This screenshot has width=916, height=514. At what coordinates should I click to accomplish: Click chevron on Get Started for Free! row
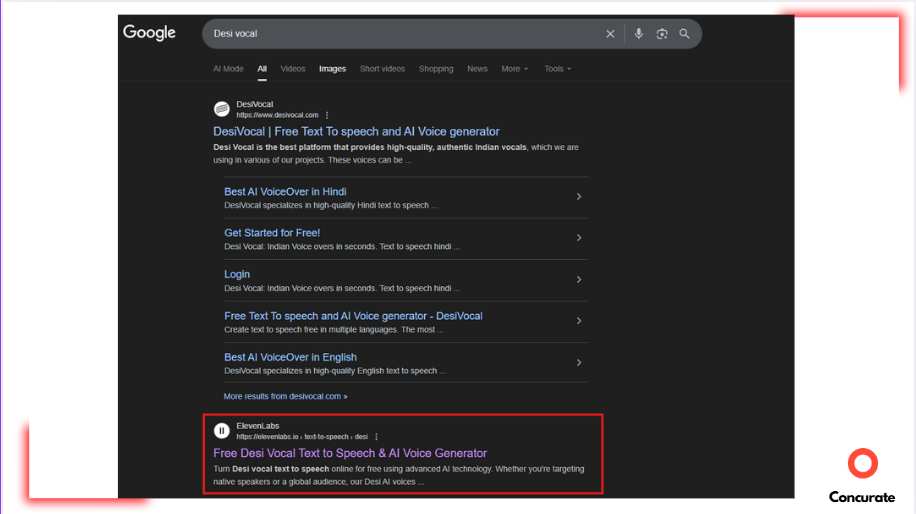579,238
